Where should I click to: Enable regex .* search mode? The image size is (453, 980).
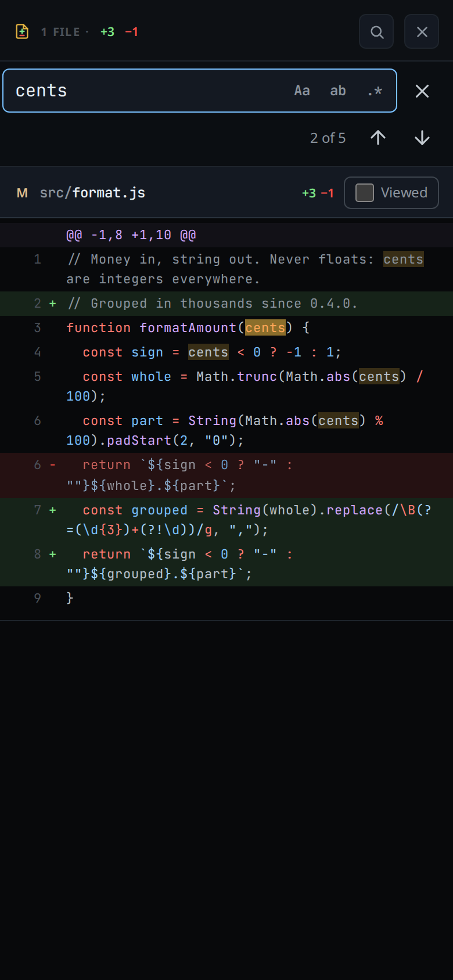pyautogui.click(x=375, y=91)
